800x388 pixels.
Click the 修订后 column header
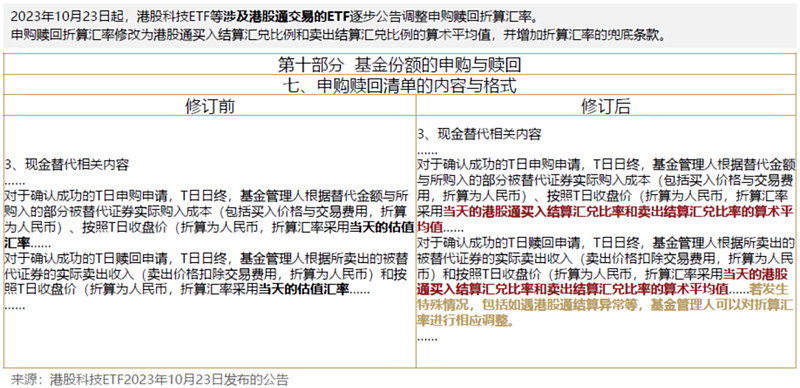606,106
